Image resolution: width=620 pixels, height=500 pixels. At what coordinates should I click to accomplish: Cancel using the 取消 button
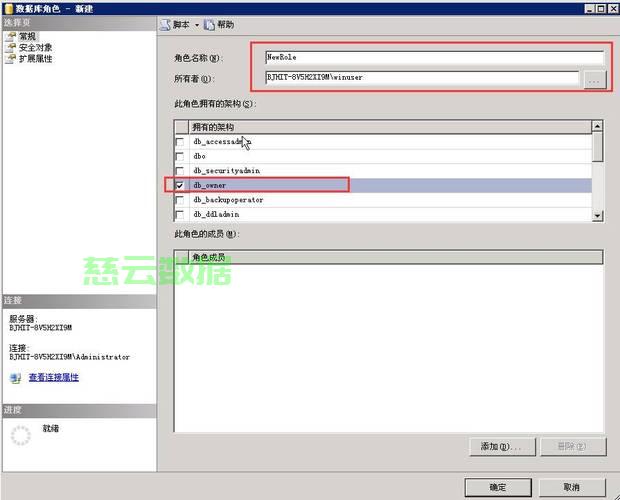(x=571, y=487)
